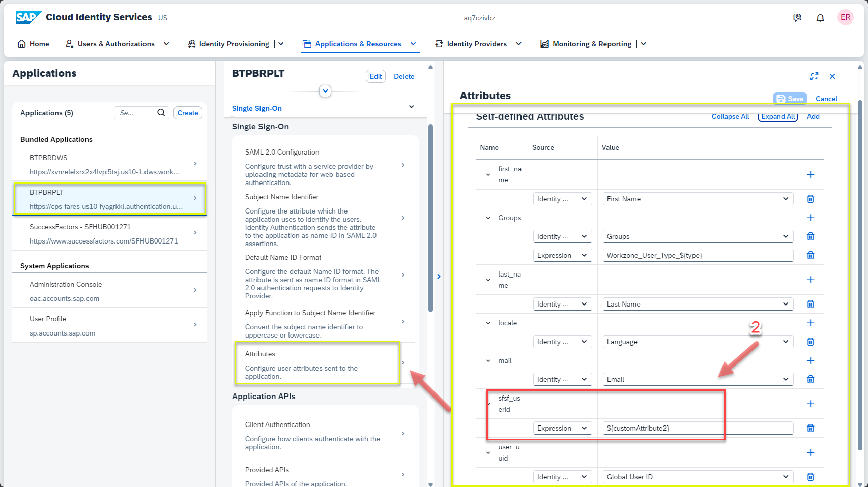This screenshot has height=487, width=868.
Task: Click Edit for BTPBRPLT
Action: 375,76
